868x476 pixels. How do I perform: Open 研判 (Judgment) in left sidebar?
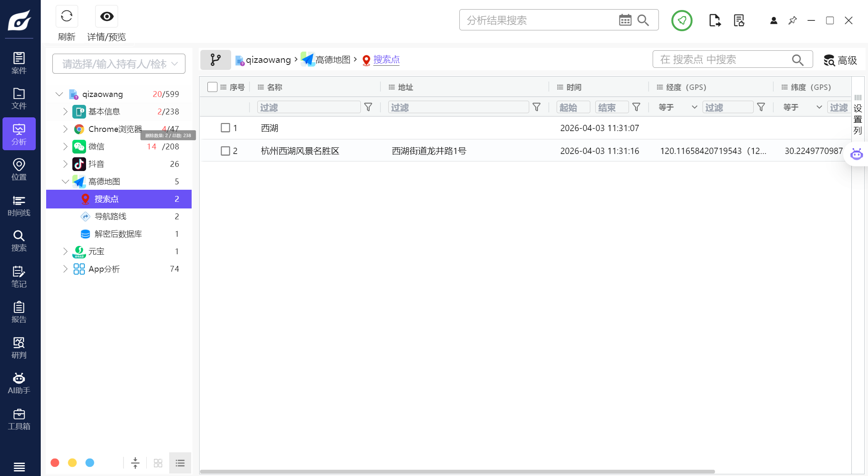point(19,348)
